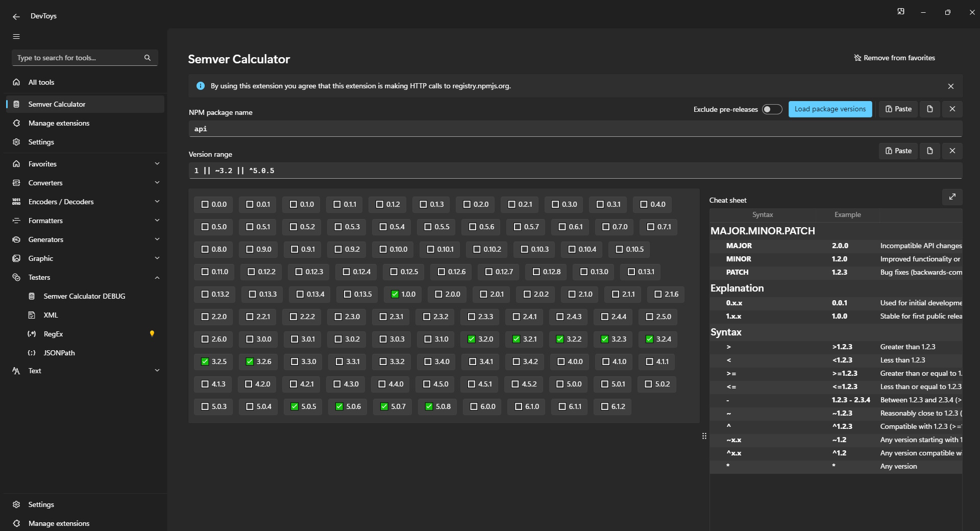Expand the Graphic group
This screenshot has width=980, height=531.
85,258
